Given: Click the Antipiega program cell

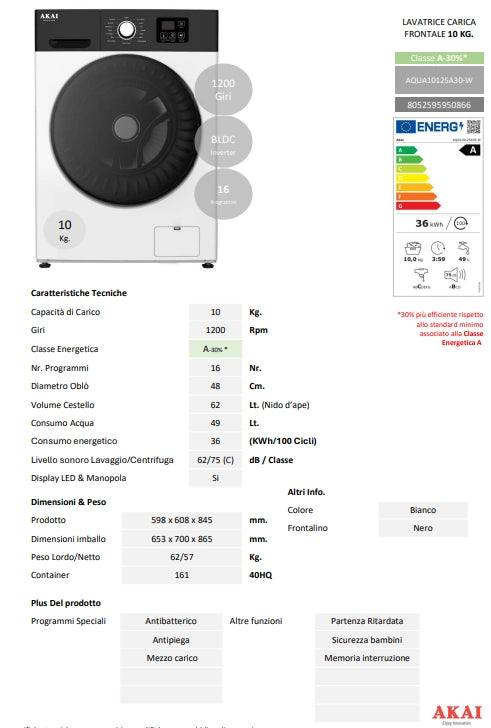Looking at the screenshot, I should 171,640.
